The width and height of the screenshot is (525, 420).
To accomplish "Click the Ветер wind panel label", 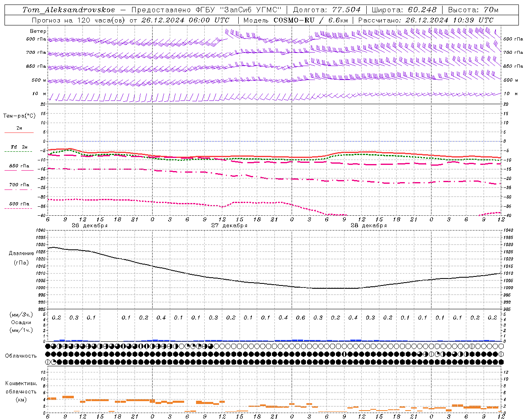I will tap(38, 31).
